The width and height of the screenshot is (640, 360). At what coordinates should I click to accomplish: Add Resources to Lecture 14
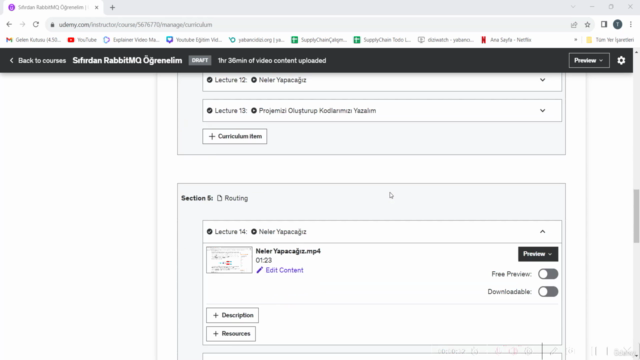click(x=231, y=333)
